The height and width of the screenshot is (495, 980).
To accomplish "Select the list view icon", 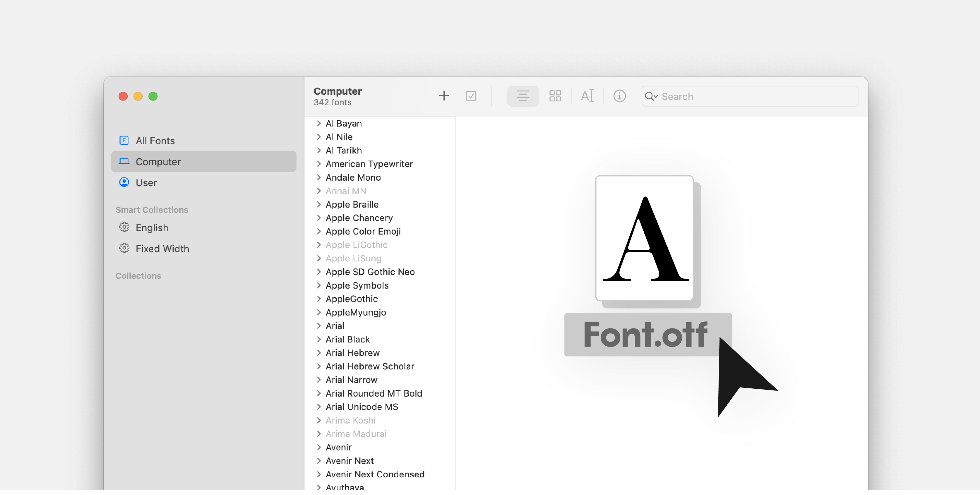I will [x=522, y=96].
